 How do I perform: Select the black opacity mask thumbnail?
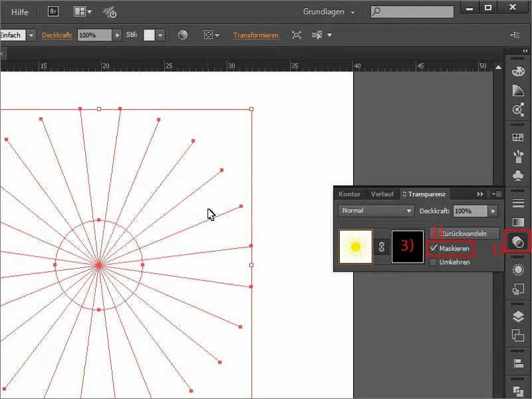(x=408, y=247)
